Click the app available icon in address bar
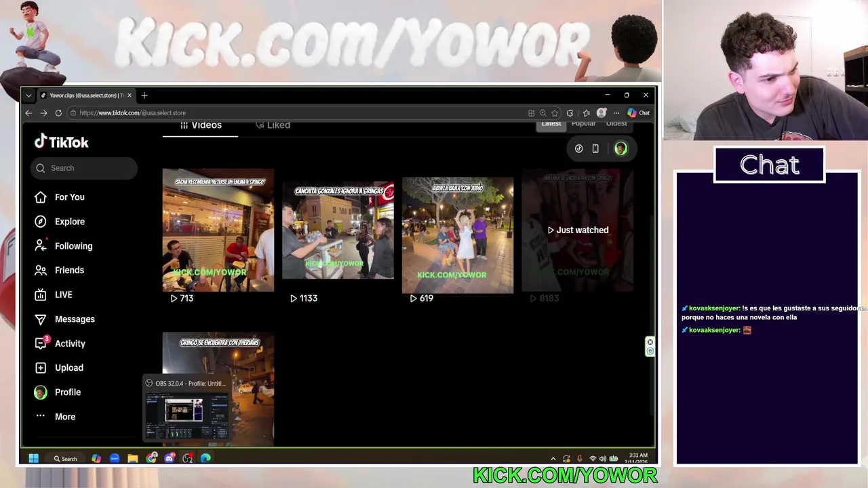868x488 pixels. (x=531, y=113)
